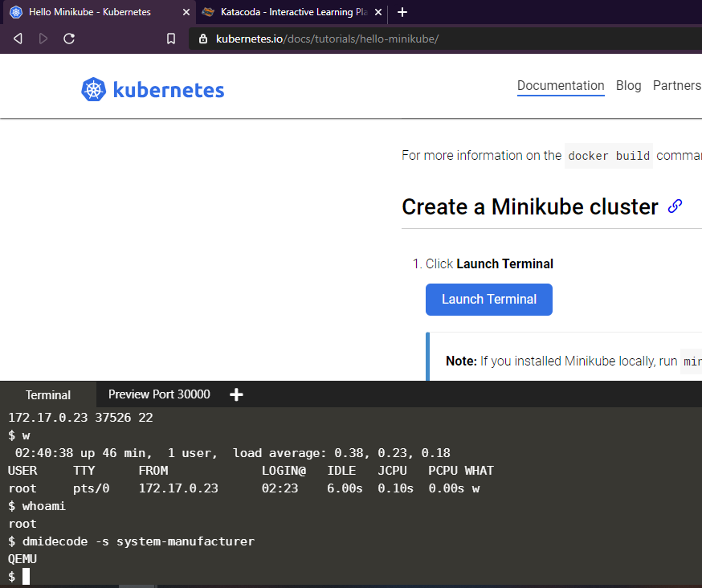Viewport: 702px width, 588px height.
Task: Click the 'TTY' column header in terminal
Action: pos(84,471)
